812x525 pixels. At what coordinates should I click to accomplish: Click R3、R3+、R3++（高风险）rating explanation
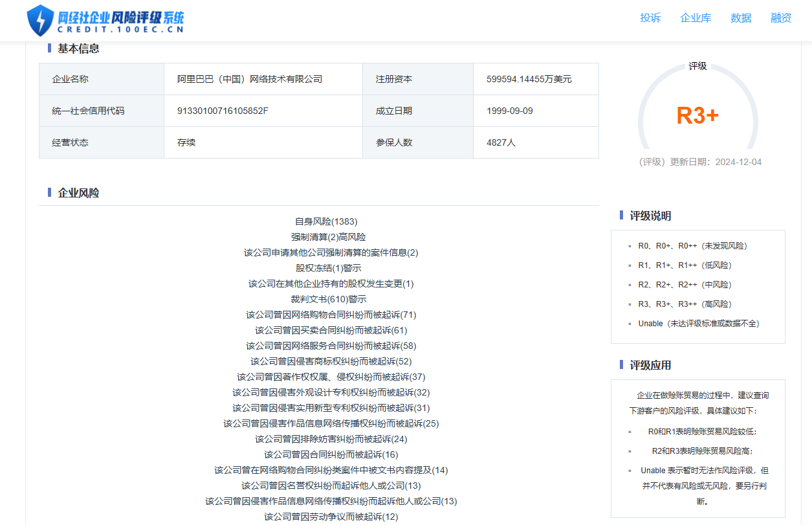coord(685,304)
